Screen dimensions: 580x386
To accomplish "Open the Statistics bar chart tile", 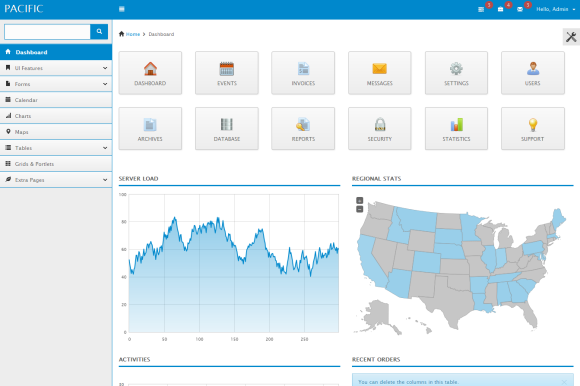I will (456, 129).
